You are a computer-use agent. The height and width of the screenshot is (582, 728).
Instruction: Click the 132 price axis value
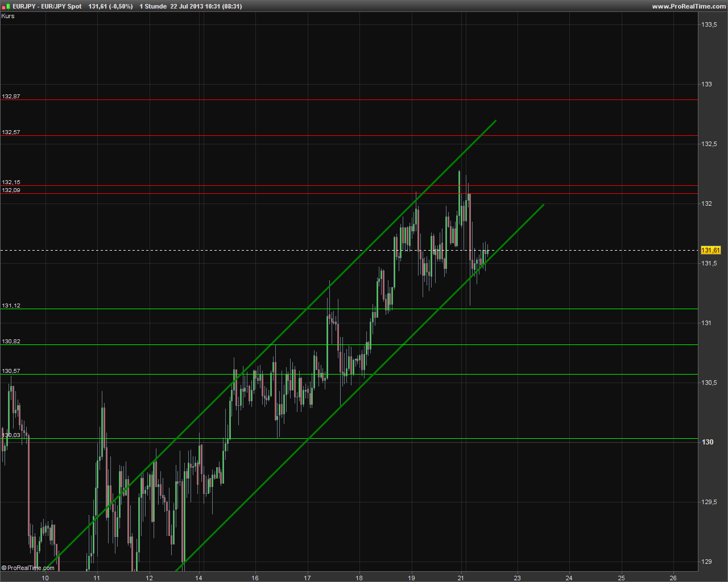click(x=706, y=203)
